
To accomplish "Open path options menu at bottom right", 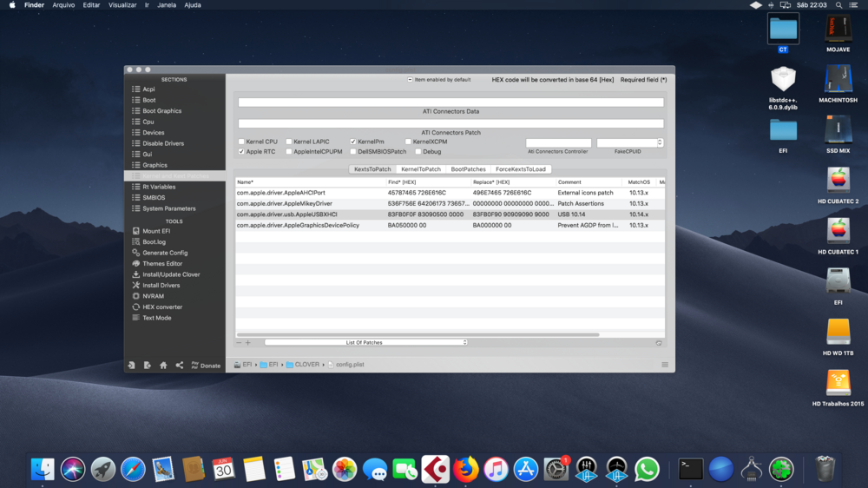I will tap(665, 365).
